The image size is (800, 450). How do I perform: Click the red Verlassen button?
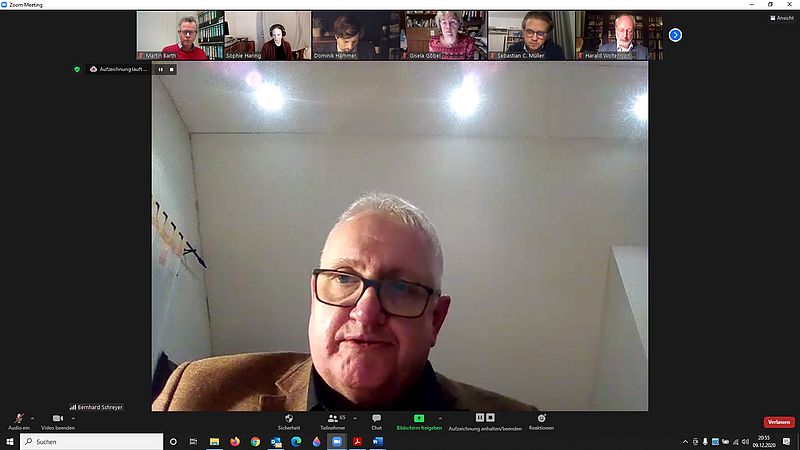point(779,422)
